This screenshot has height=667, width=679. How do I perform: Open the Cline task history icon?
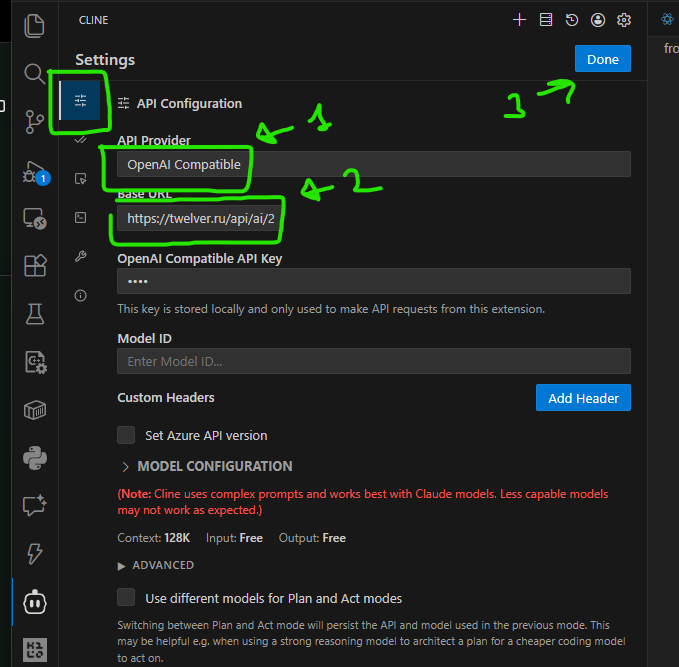click(572, 20)
